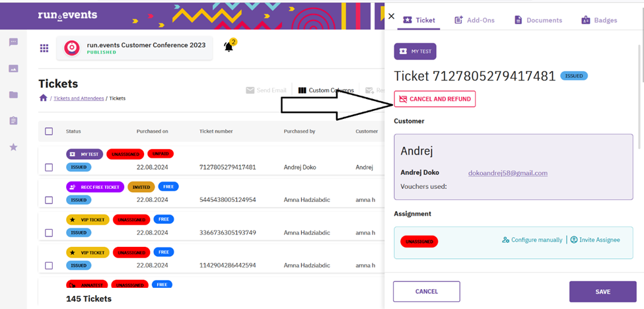
Task: Click Andrej Doko in Purchased by column
Action: (x=300, y=167)
